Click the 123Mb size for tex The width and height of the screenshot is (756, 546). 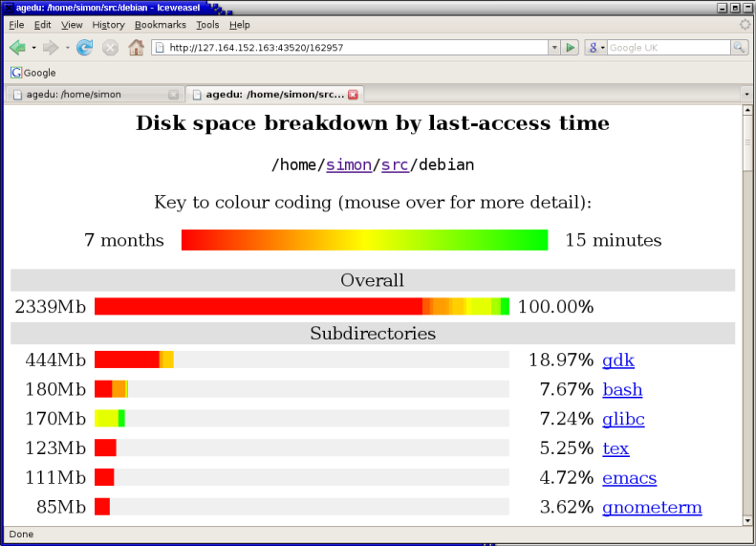click(55, 448)
